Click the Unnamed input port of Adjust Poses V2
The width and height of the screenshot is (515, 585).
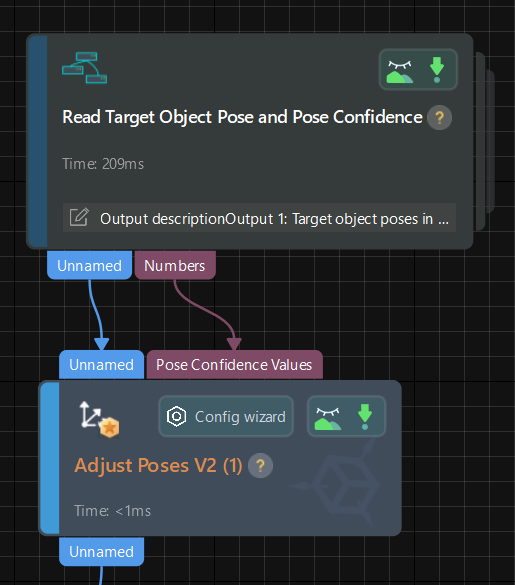tap(102, 365)
